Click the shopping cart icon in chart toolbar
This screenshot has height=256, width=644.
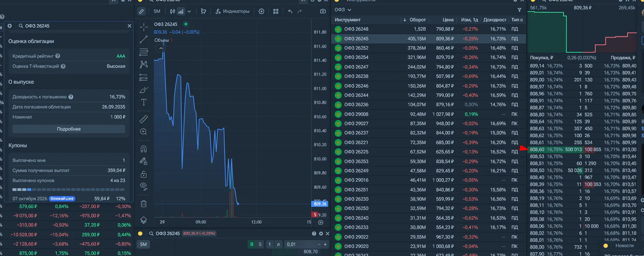pos(204,11)
